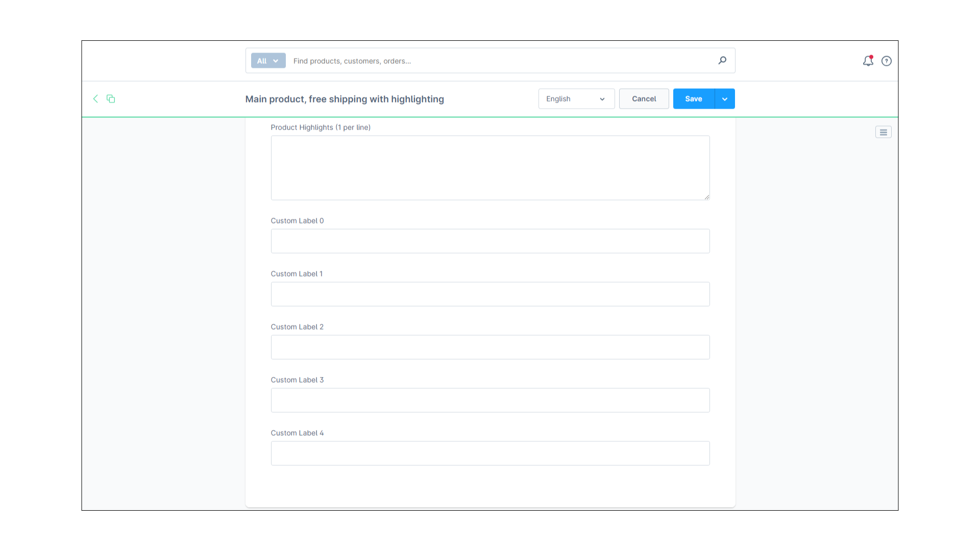This screenshot has height=551, width=980.
Task: Click the Custom Label 3 input field
Action: point(490,399)
